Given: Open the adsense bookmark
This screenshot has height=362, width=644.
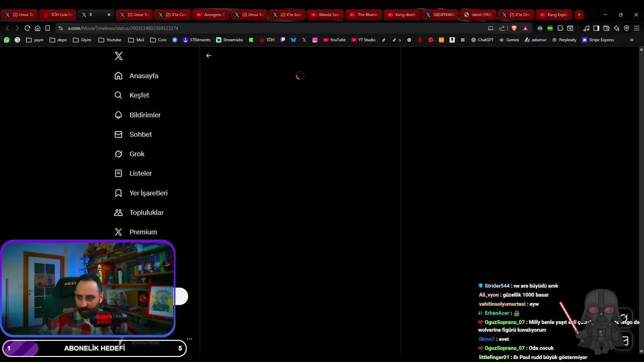Looking at the screenshot, I should coord(535,40).
